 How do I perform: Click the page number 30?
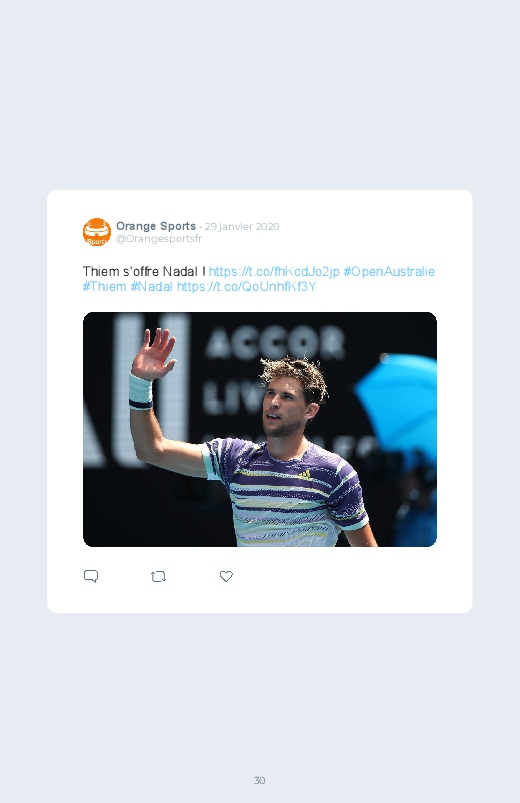(x=260, y=780)
